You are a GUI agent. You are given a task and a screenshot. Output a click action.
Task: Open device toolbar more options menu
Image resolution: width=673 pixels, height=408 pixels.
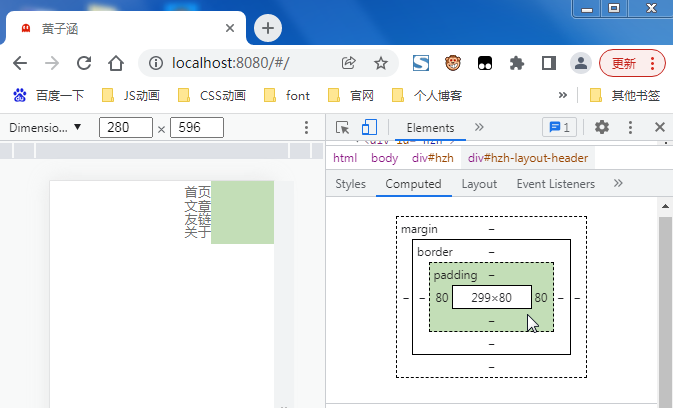pos(306,127)
